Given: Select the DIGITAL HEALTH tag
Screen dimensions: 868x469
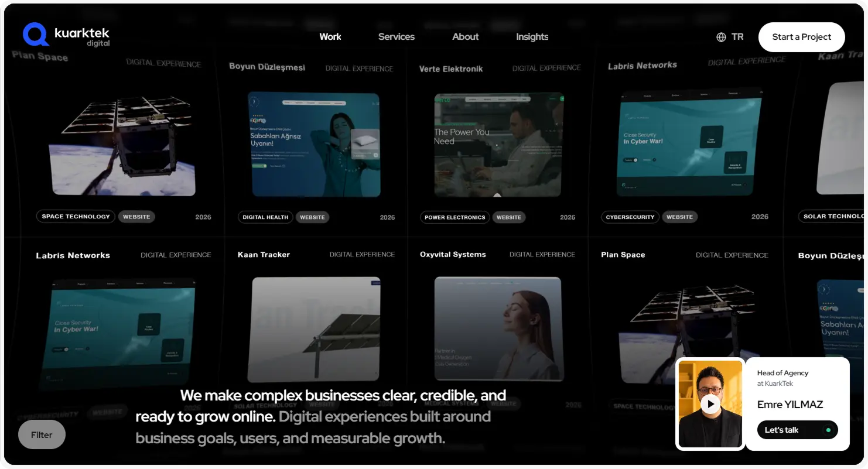Looking at the screenshot, I should point(265,217).
